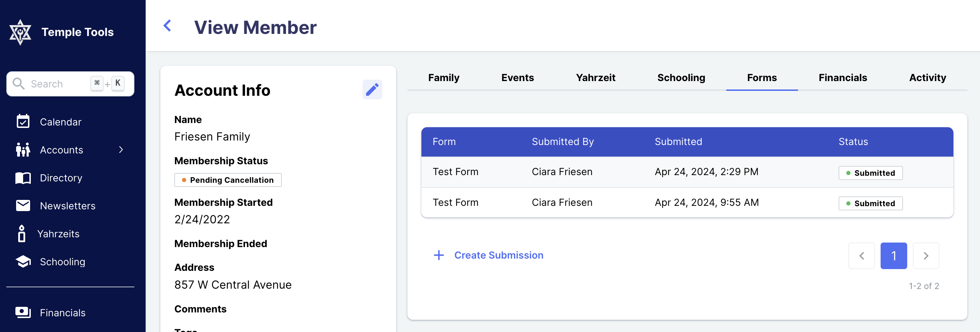Open the Calendar section in the sidebar
The width and height of the screenshot is (980, 332).
tap(23, 122)
